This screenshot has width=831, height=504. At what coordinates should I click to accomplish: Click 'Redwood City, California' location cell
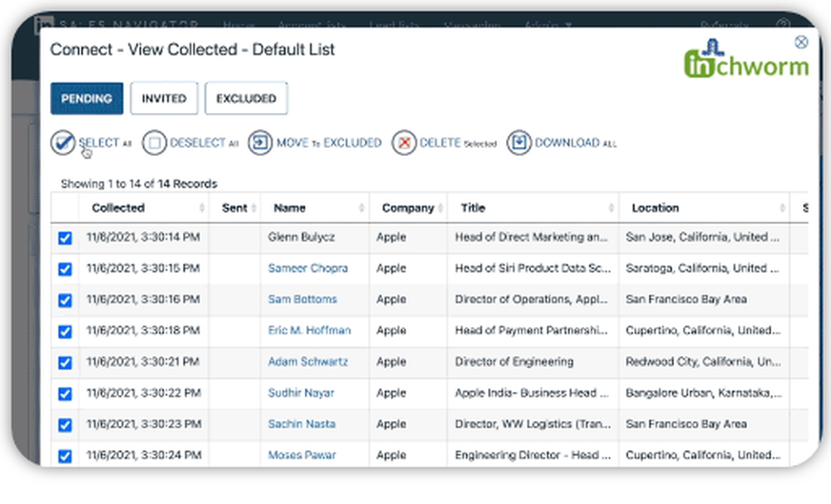pyautogui.click(x=703, y=361)
